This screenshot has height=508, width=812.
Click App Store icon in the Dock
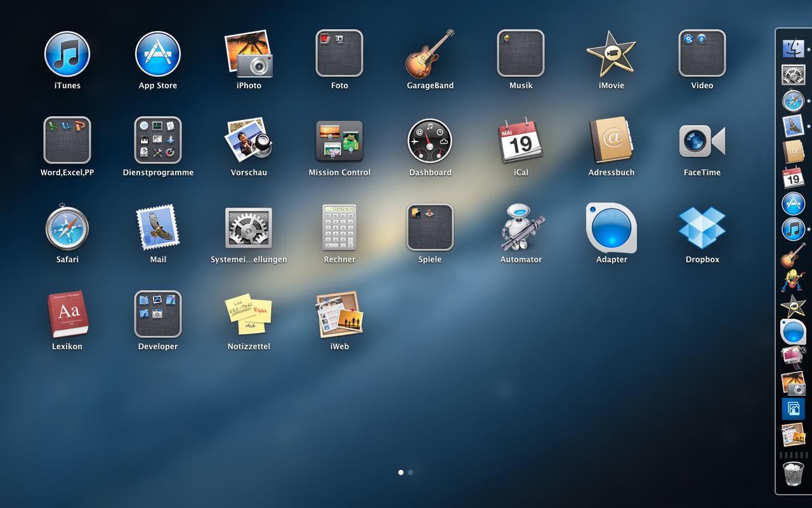pos(793,204)
